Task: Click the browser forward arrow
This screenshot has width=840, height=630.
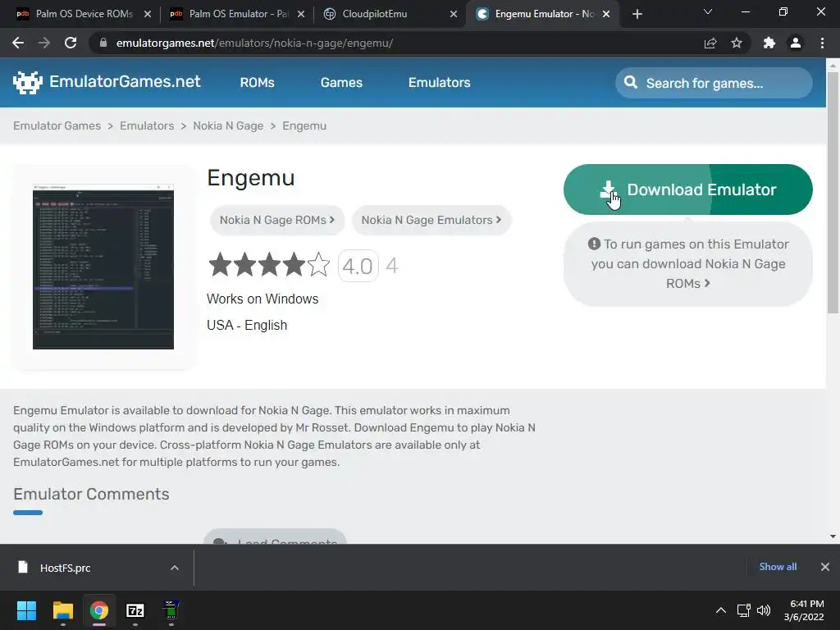Action: (x=44, y=43)
